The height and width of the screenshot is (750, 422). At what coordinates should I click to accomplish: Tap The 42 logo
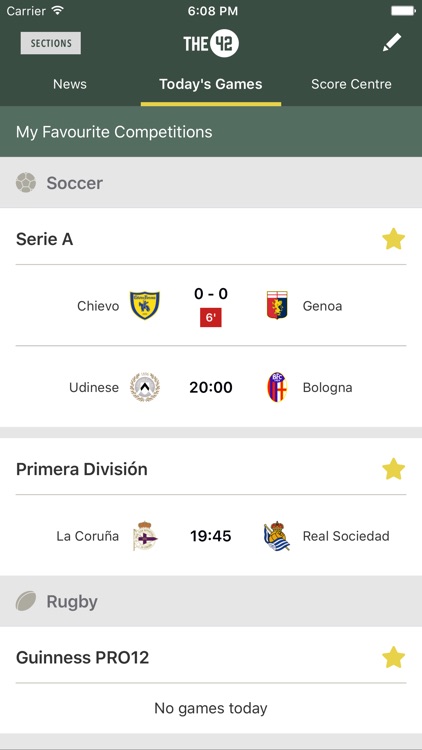click(x=211, y=44)
